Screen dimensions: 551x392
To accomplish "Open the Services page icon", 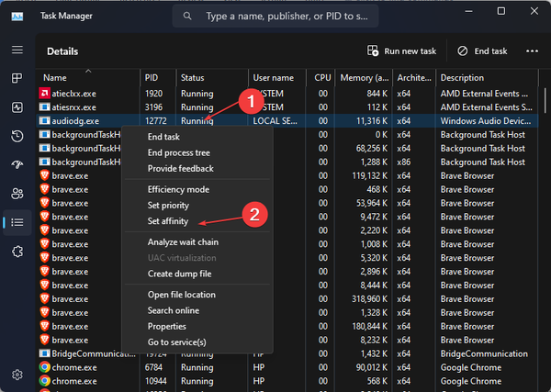I will click(x=17, y=251).
